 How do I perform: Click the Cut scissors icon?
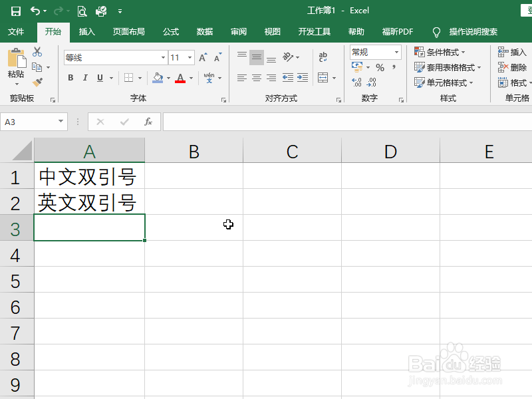point(37,52)
